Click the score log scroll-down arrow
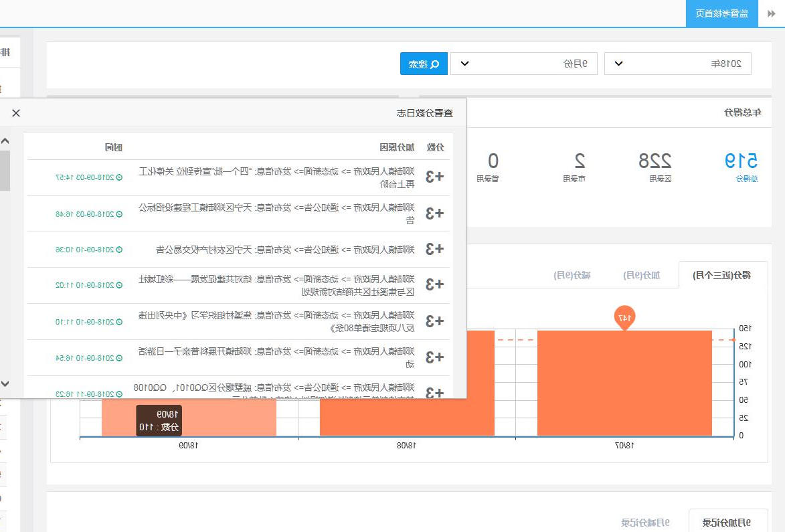The height and width of the screenshot is (532, 785). click(5, 384)
